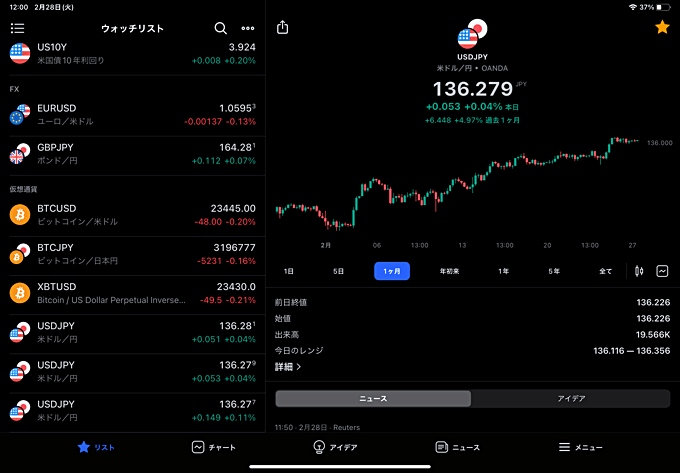Tap the battery indicator in status bar
The height and width of the screenshot is (473, 680).
[x=664, y=7]
